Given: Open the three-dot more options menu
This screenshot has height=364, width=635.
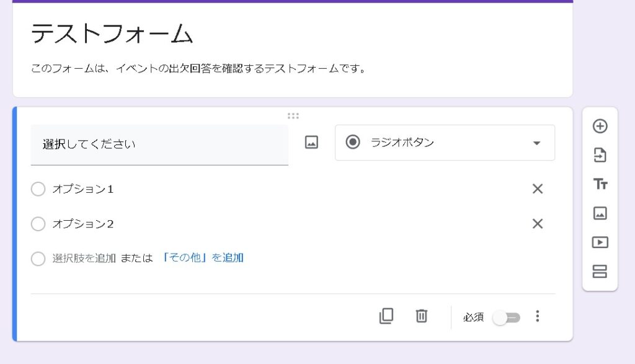Looking at the screenshot, I should pyautogui.click(x=538, y=316).
